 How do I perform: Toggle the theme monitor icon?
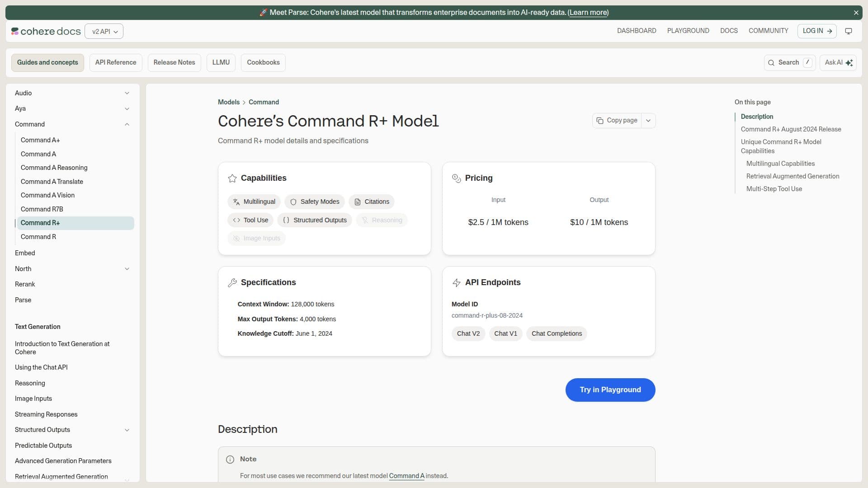click(849, 31)
